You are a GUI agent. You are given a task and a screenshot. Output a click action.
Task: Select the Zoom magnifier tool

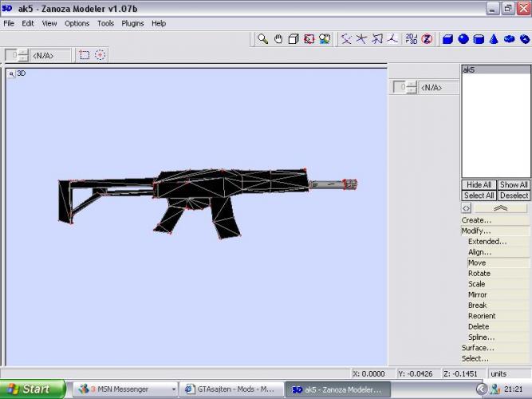point(262,38)
